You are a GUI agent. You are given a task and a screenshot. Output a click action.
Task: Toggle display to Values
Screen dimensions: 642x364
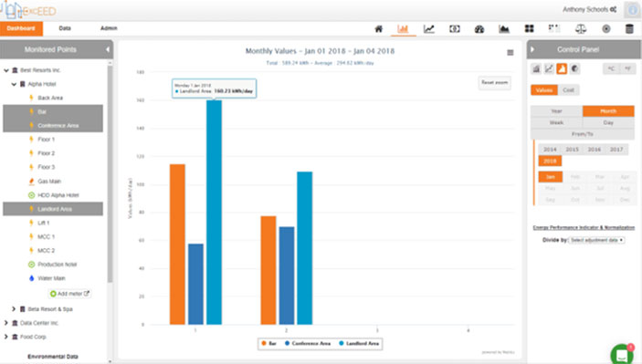544,90
